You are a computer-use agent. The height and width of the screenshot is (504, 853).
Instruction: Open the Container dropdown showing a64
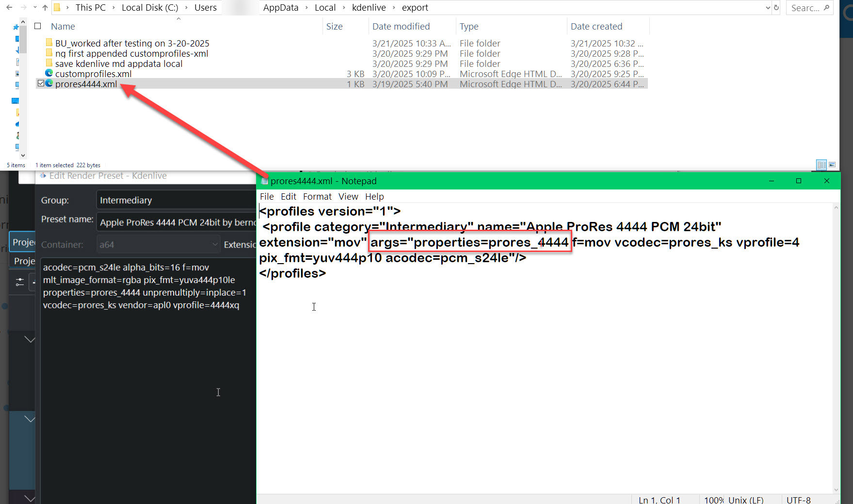click(x=158, y=245)
